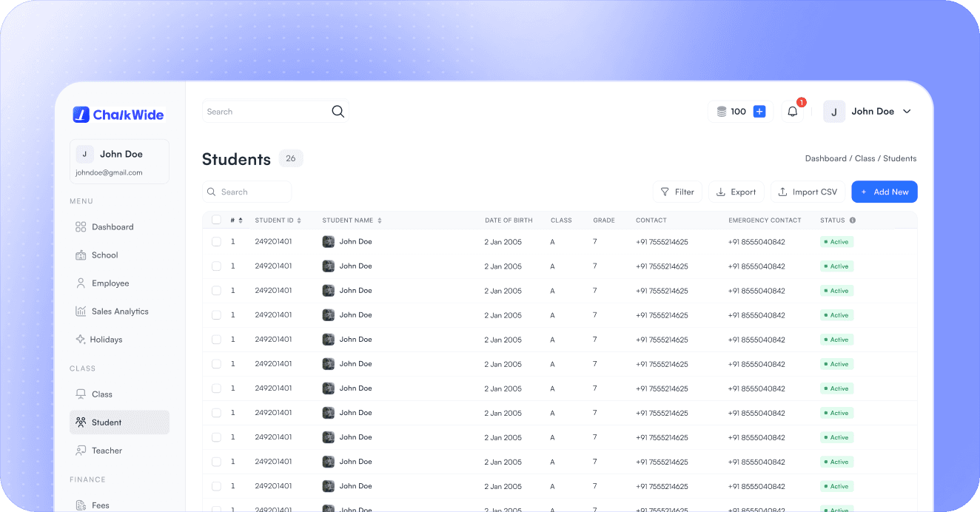The width and height of the screenshot is (980, 512).
Task: Click the blue plus icon beside 100 credits
Action: coord(759,112)
